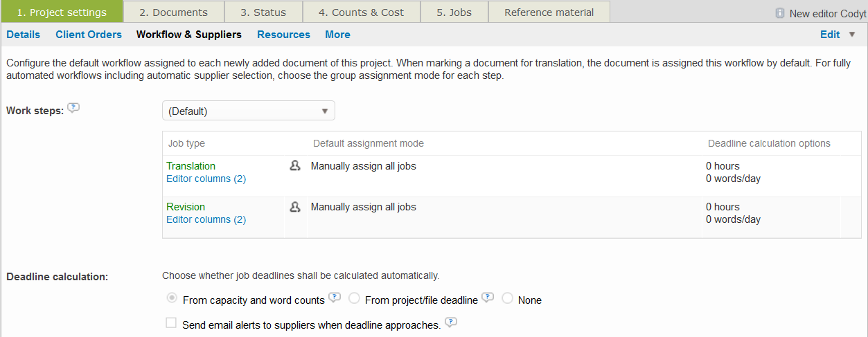Open the More submenu
The image size is (868, 337).
337,35
